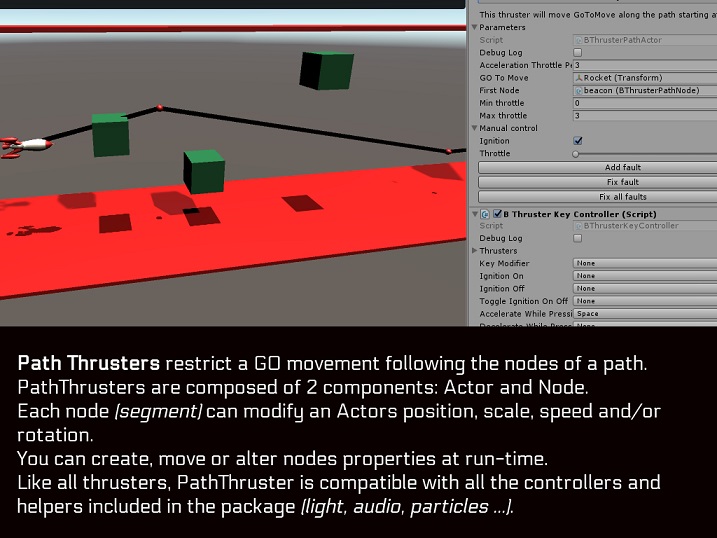717x538 pixels.
Task: Enable Debug Log in Key Controller
Action: click(578, 238)
